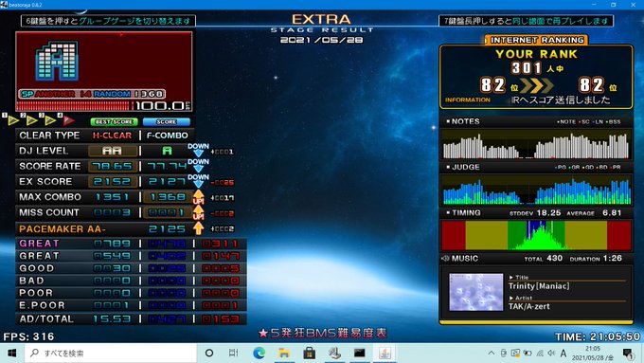This screenshot has width=644, height=363.
Task: Click the FPS: 316 counter
Action: 28,336
